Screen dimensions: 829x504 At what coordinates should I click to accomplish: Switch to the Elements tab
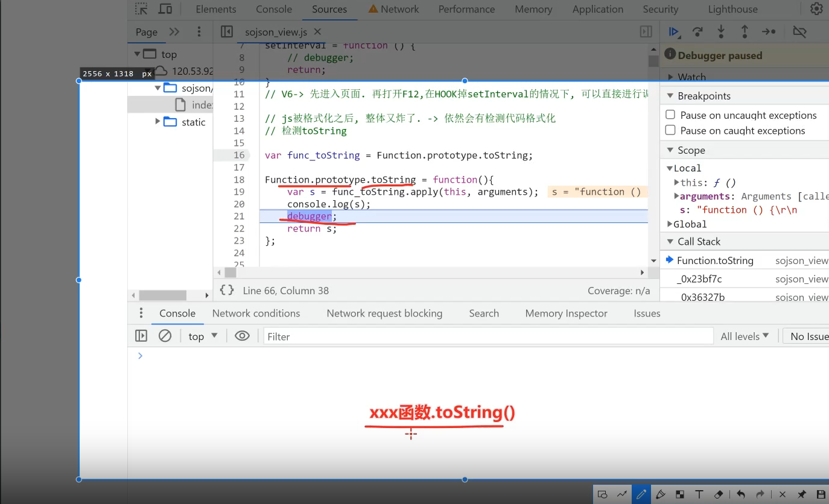(216, 9)
